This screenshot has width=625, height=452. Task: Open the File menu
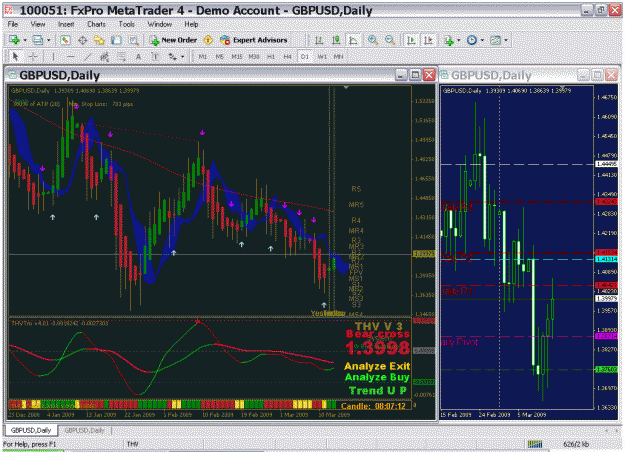(13, 24)
